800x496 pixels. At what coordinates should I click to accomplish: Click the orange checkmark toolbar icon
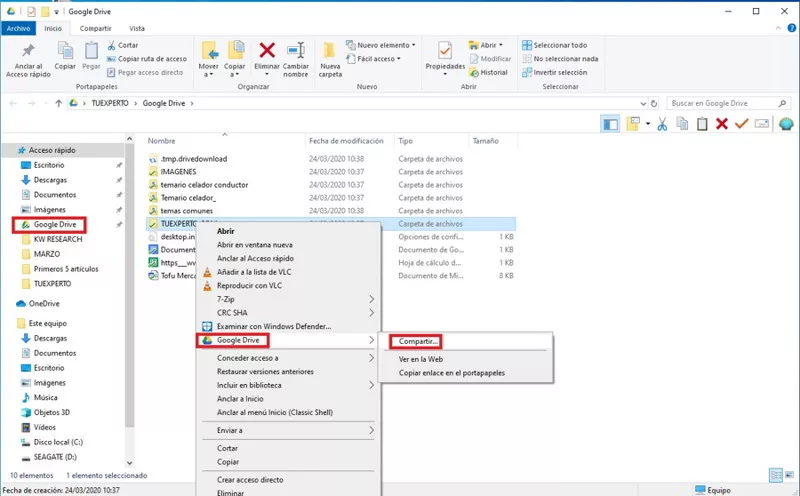pos(741,123)
